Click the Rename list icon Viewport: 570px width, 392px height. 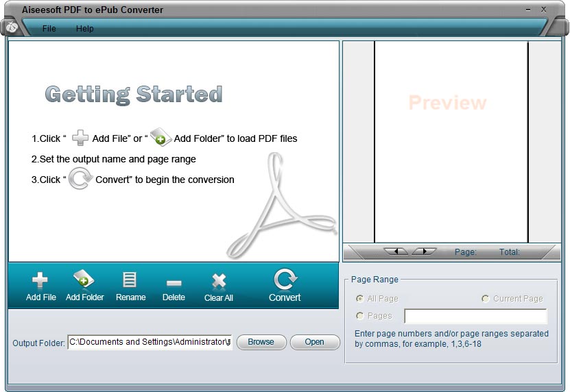click(x=130, y=280)
